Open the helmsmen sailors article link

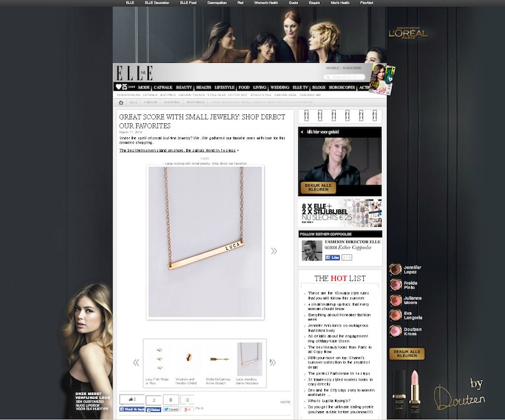(177, 151)
